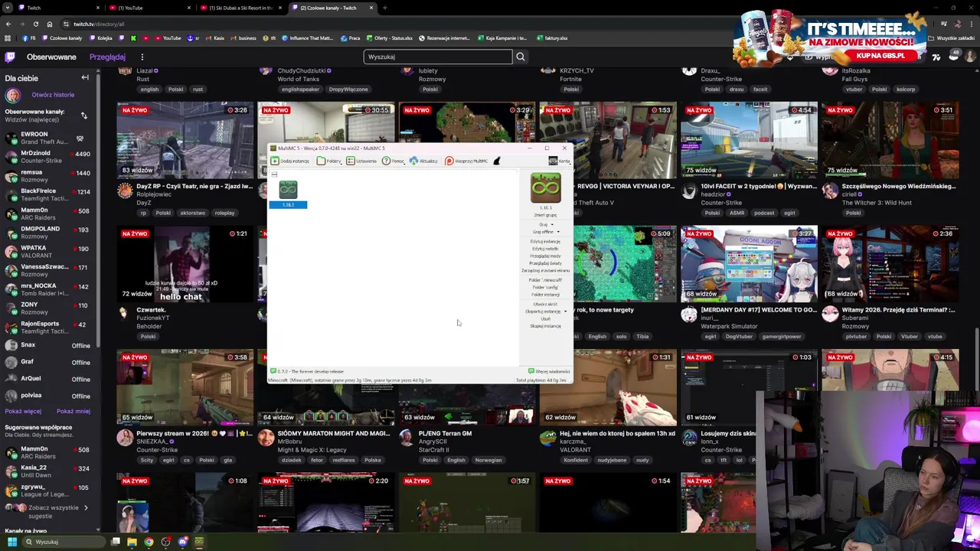980x551 pixels.
Task: Open the Kolejka bookmark
Action: 102,38
